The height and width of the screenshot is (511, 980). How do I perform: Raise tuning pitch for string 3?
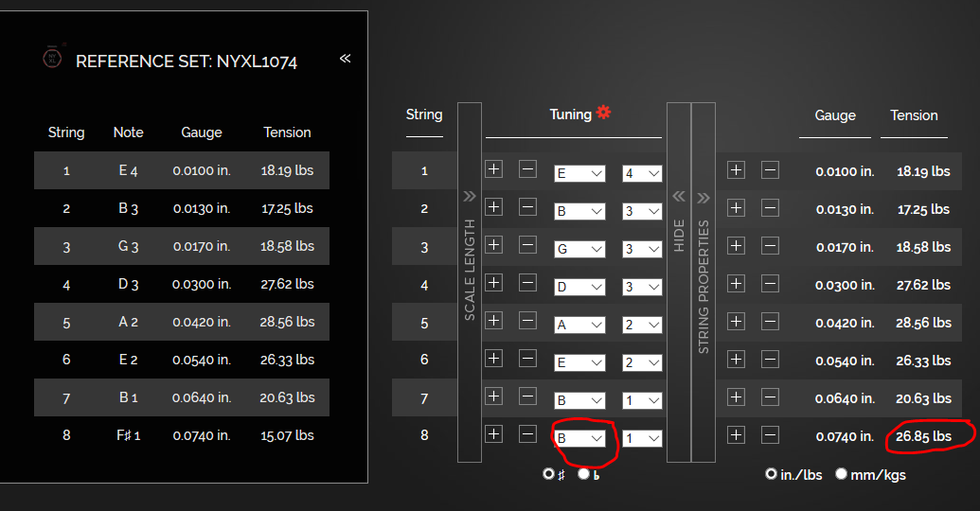click(x=493, y=245)
